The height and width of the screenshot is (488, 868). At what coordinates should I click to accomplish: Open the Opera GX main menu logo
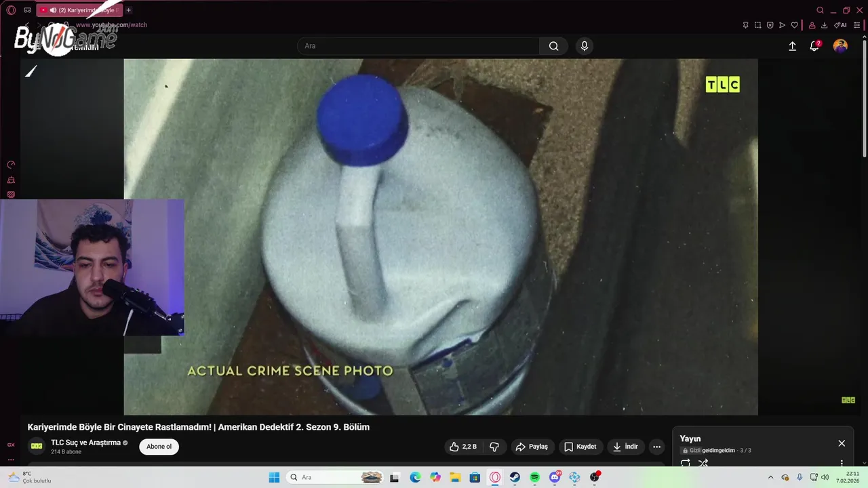pos(11,10)
